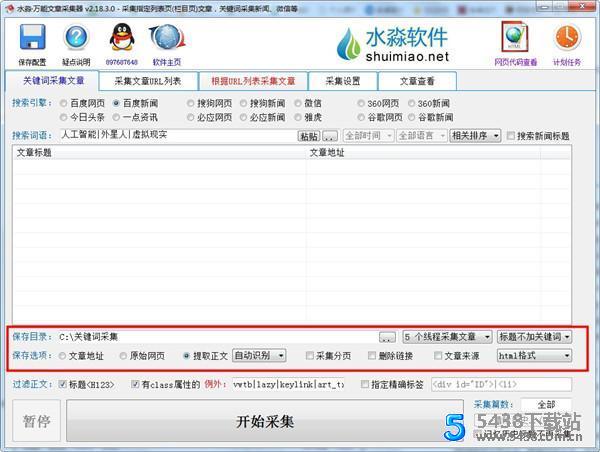Click the 文章地址 column header

[423, 152]
